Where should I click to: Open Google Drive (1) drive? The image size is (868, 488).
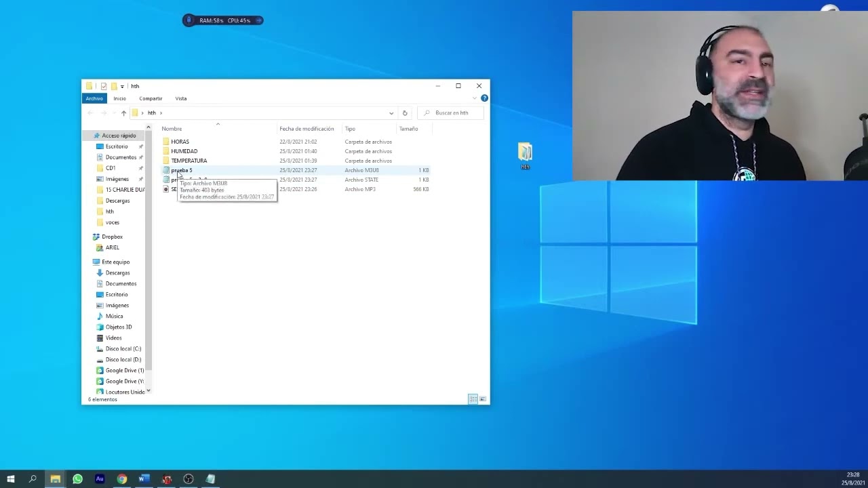(124, 370)
